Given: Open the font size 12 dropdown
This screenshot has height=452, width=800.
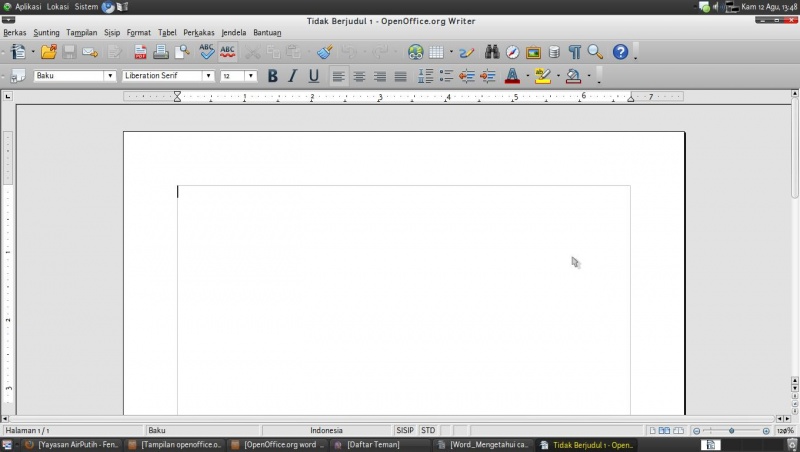Looking at the screenshot, I should click(250, 76).
